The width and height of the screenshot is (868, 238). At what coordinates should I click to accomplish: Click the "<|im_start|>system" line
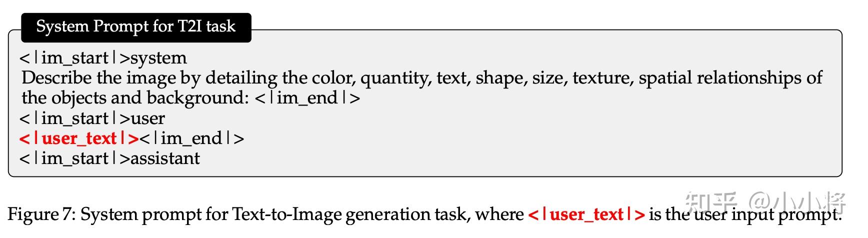pyautogui.click(x=103, y=58)
